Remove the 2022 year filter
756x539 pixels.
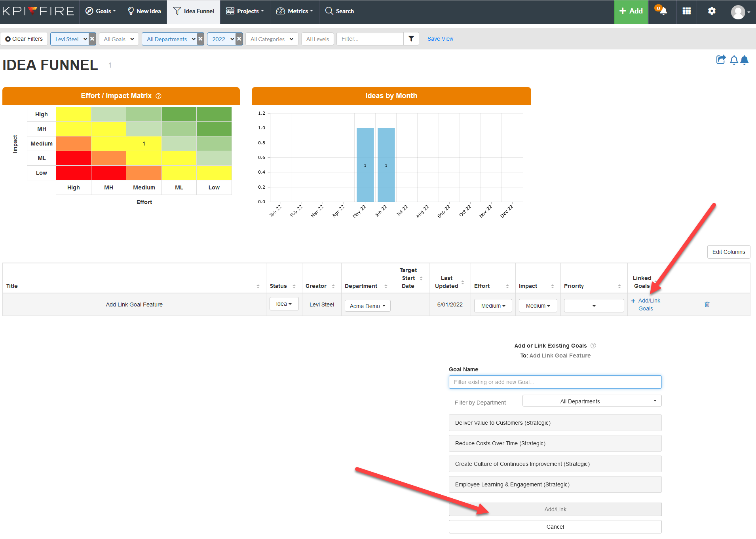click(x=239, y=39)
